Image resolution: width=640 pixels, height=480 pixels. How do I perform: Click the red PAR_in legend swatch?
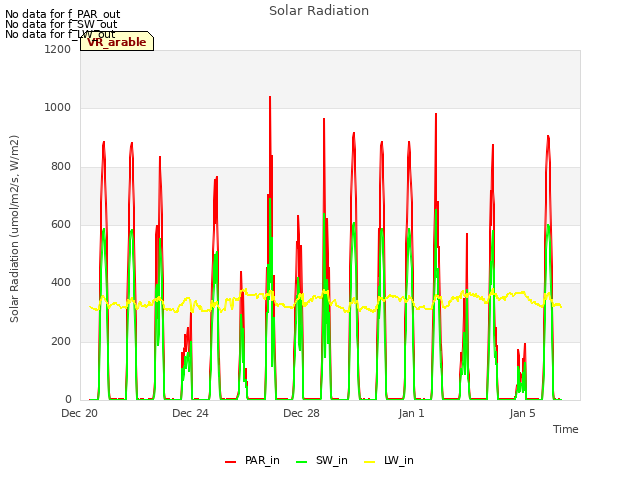[231, 462]
